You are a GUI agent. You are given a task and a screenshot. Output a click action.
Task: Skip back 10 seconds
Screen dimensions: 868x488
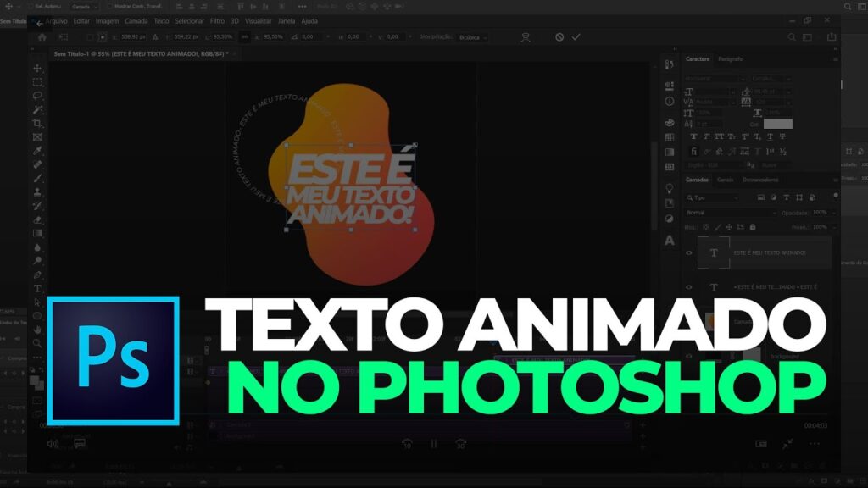[x=407, y=444]
